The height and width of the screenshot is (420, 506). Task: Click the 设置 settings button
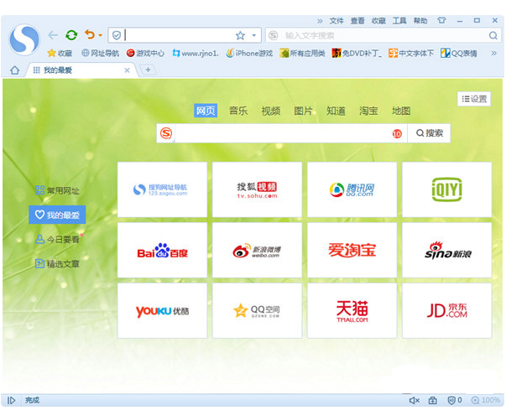[x=474, y=99]
